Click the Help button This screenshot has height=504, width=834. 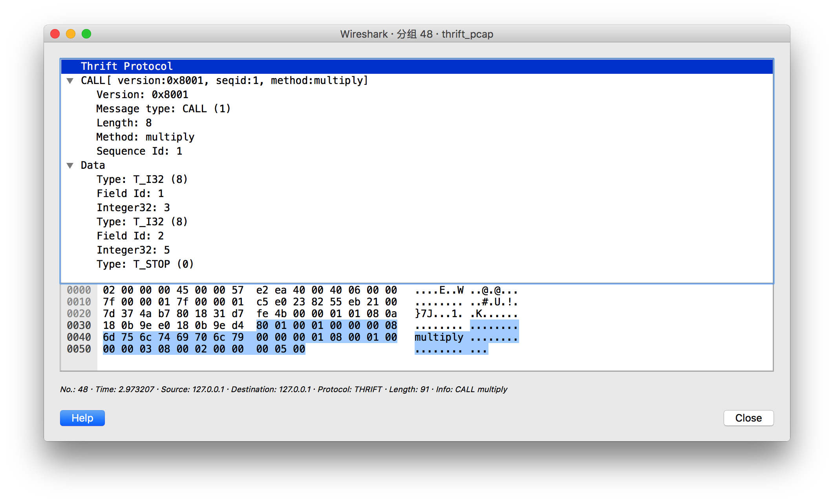click(82, 418)
